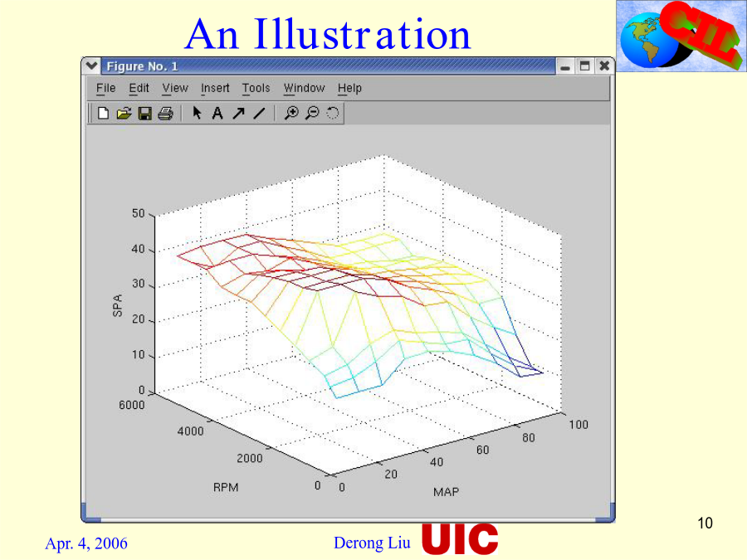Click the New Figure toolbar icon

tap(103, 114)
